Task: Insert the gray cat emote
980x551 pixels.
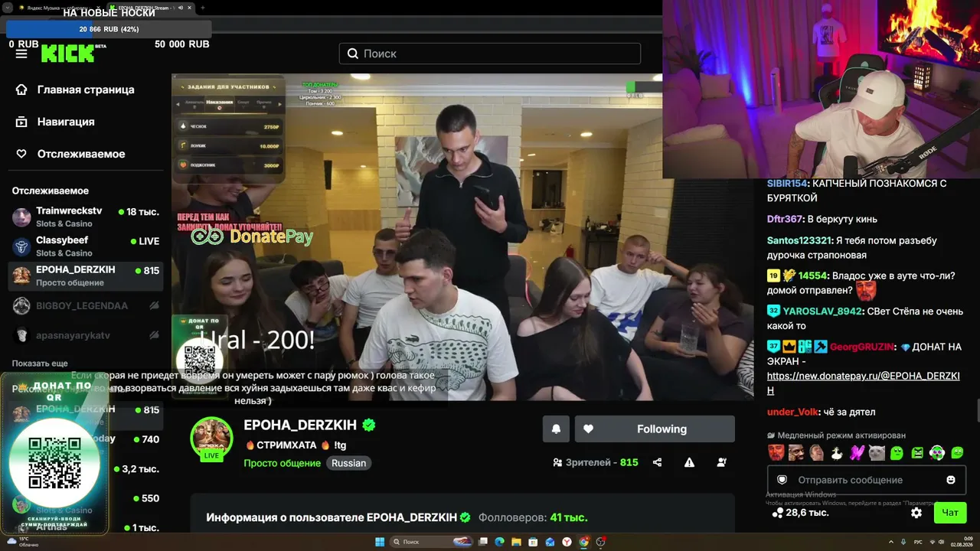Action: (877, 452)
